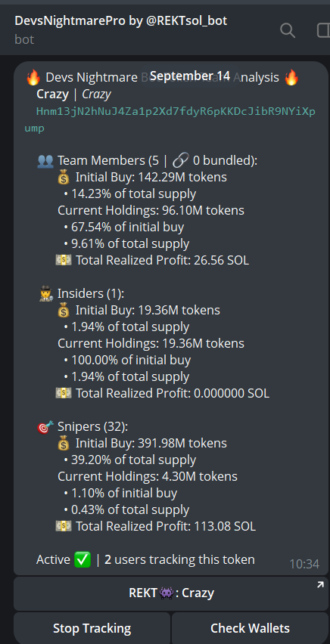Click the Team Members silhouettes emoji
The image size is (330, 644).
click(45, 160)
